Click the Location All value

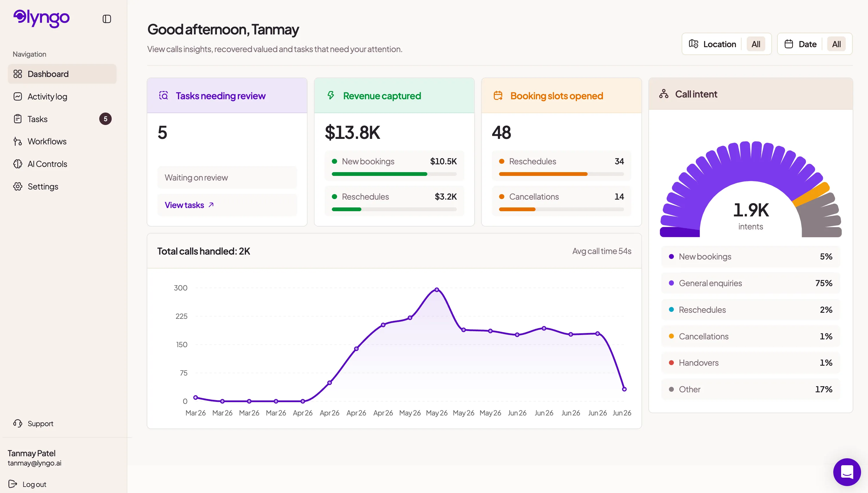[756, 44]
